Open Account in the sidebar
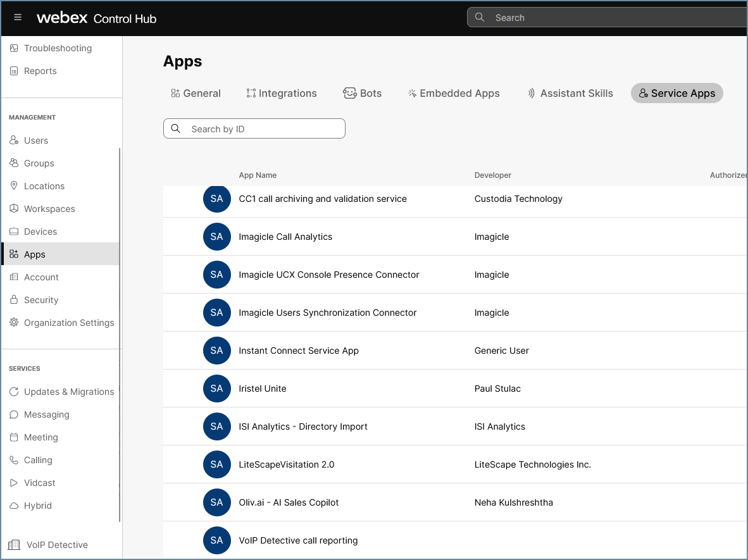Image resolution: width=748 pixels, height=560 pixels. point(41,277)
